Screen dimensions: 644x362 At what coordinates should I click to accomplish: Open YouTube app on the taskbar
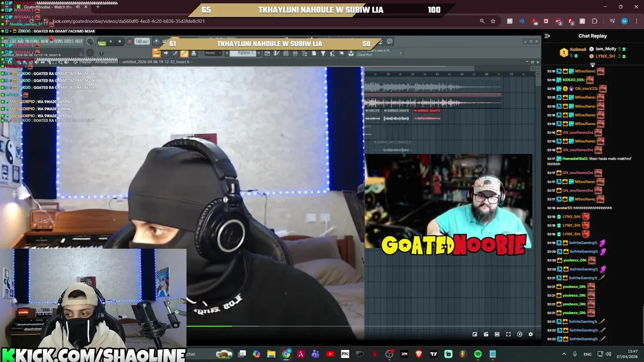330,354
